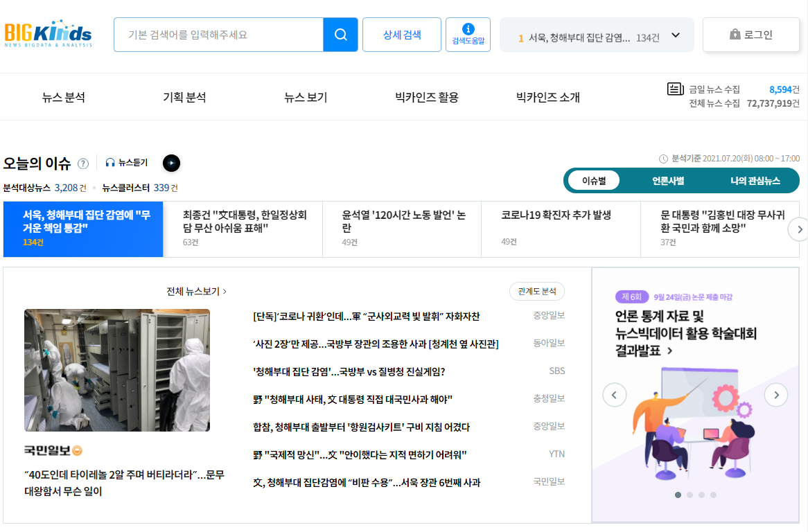Click the 충청일보 source label

coord(549,398)
